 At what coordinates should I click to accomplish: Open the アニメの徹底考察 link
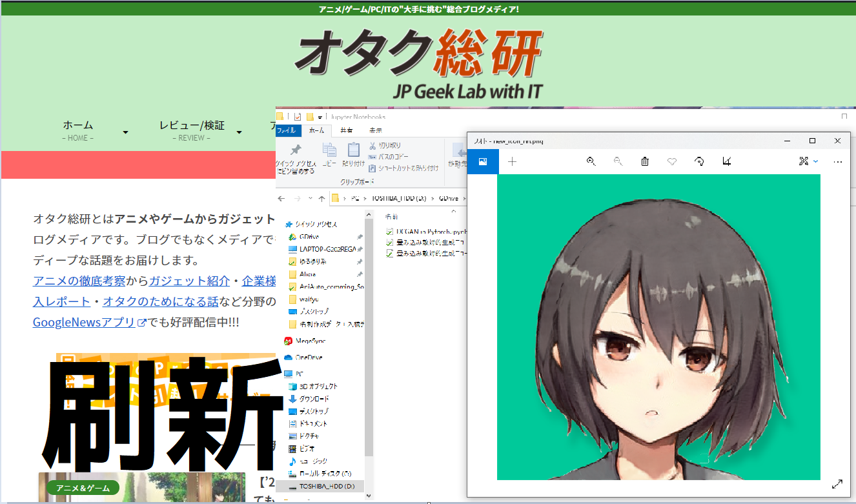point(79,281)
